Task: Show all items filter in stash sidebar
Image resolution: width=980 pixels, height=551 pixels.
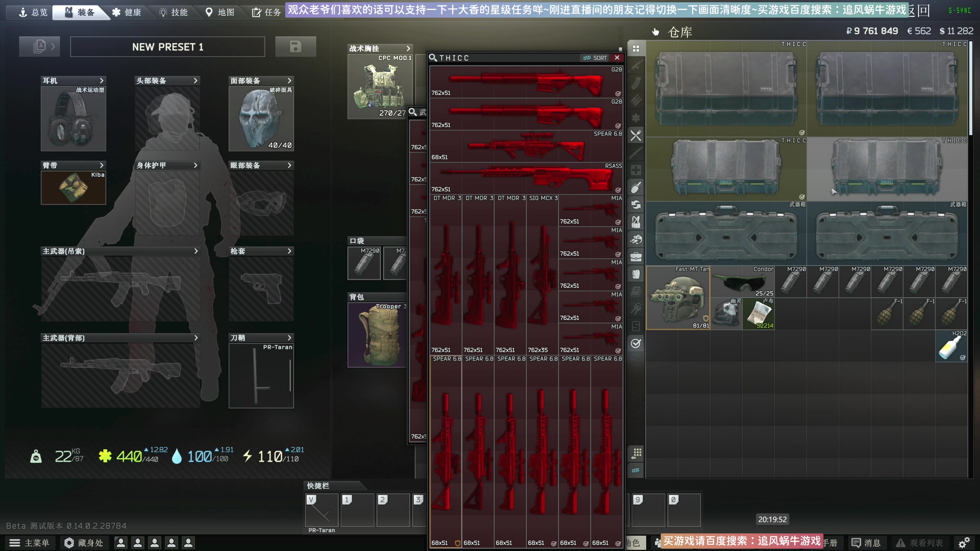Action: click(x=636, y=49)
